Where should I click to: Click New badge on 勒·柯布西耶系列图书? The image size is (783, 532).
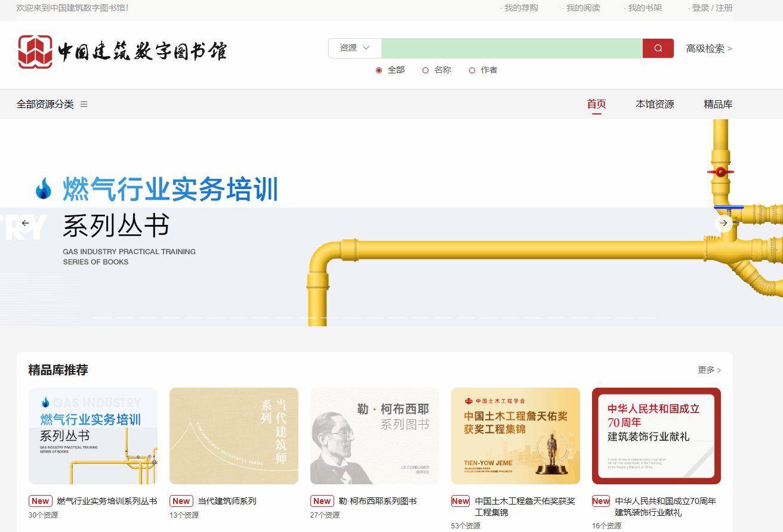tap(322, 501)
